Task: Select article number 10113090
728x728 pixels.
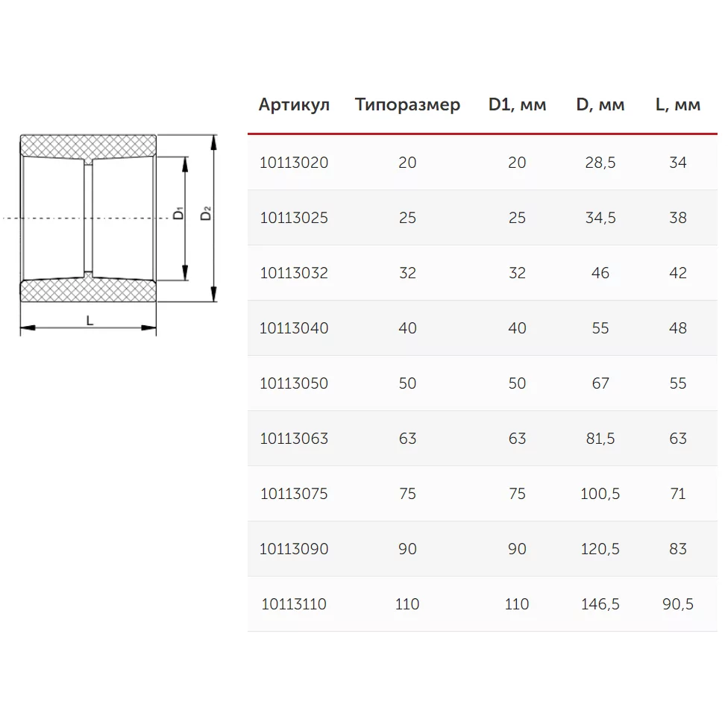Action: 294,549
